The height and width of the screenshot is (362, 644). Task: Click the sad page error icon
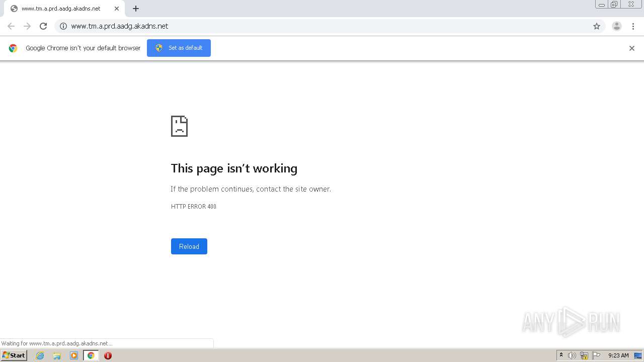click(x=179, y=126)
